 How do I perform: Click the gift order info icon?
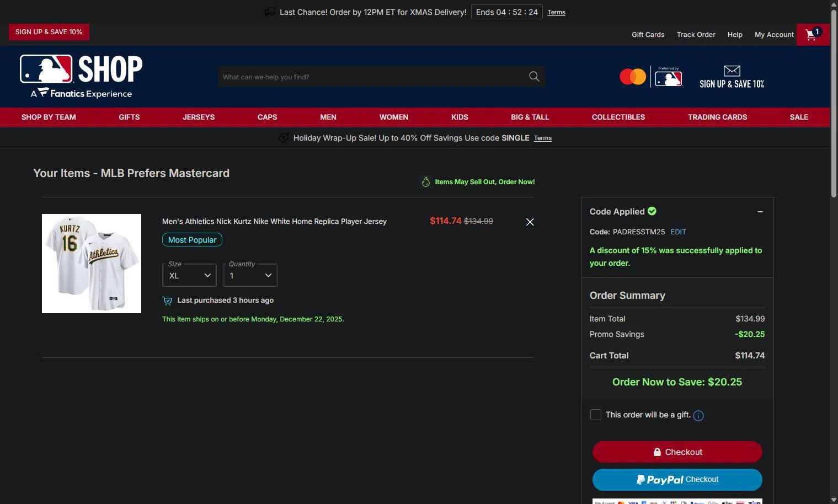698,416
